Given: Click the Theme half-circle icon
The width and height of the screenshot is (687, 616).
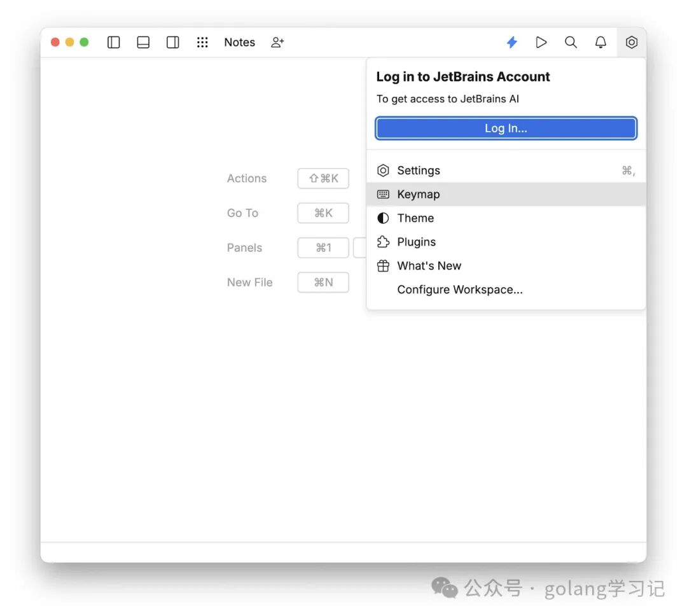Looking at the screenshot, I should (383, 218).
